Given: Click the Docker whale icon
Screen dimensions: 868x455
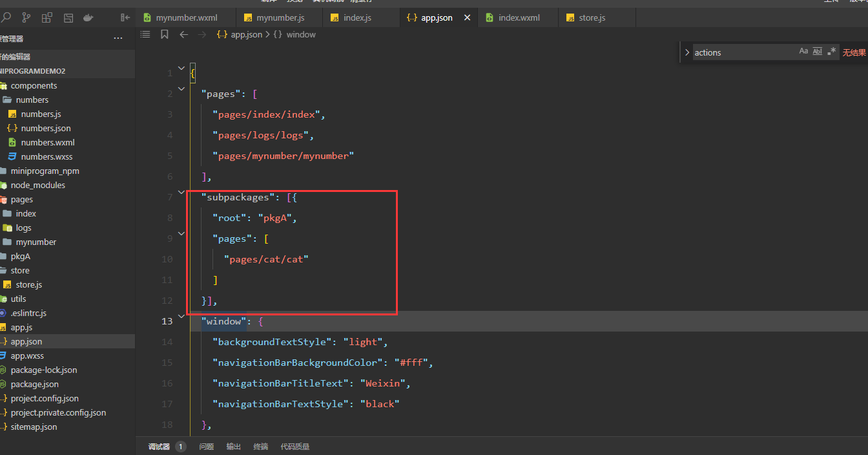Looking at the screenshot, I should click(x=88, y=17).
